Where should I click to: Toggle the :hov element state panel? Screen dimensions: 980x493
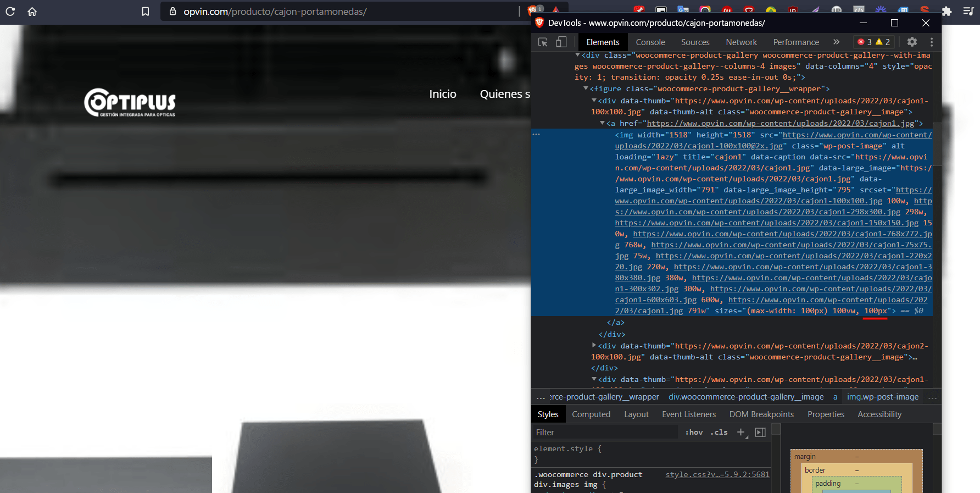tap(694, 433)
